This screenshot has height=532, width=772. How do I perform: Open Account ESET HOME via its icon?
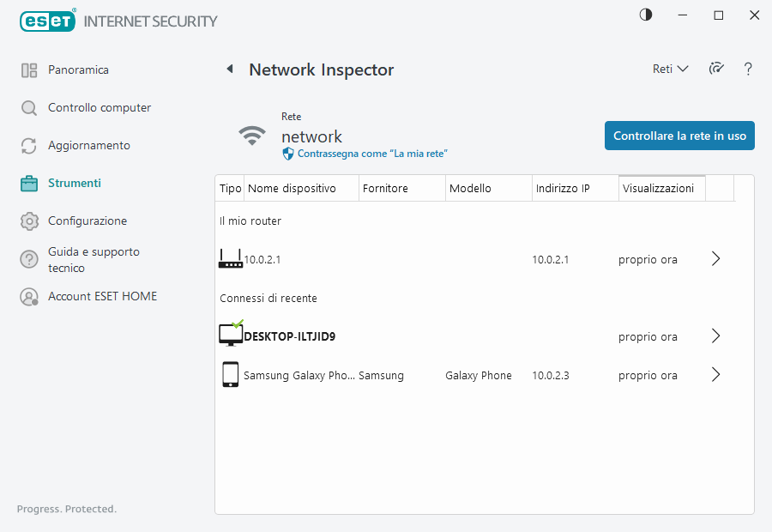tap(29, 296)
